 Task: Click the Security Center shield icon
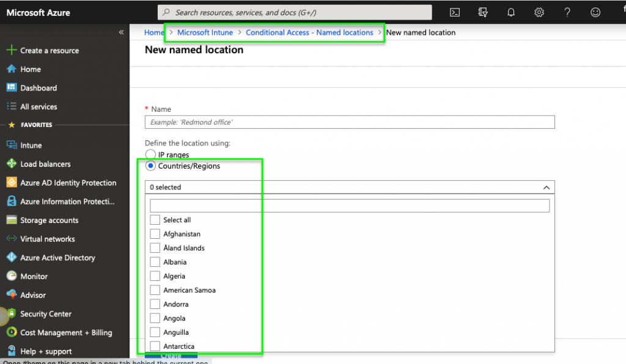click(x=12, y=313)
